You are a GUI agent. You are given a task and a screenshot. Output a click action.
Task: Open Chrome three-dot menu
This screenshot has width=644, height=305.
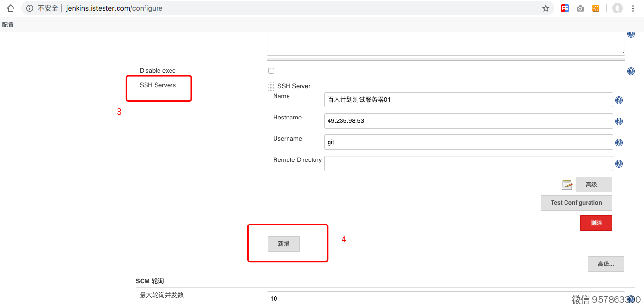(633, 8)
